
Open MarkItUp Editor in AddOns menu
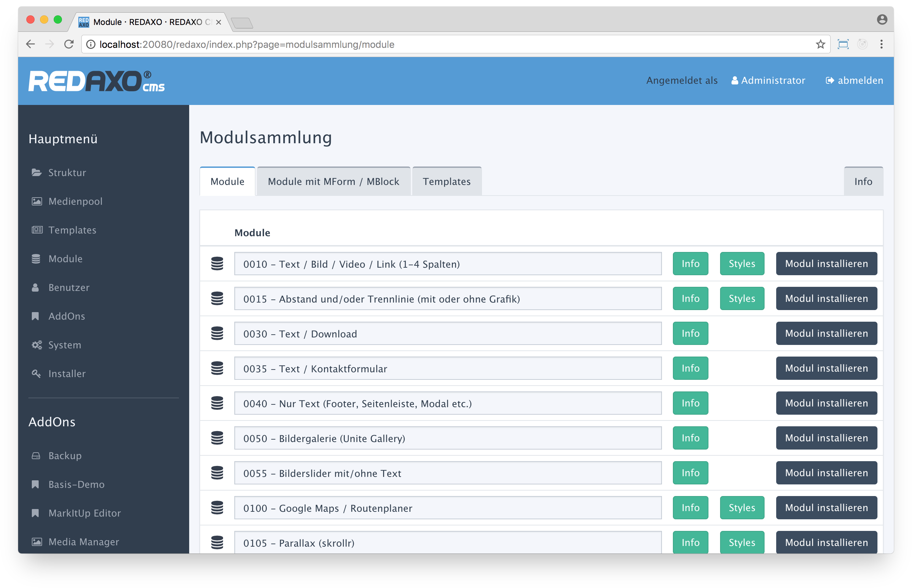point(84,513)
